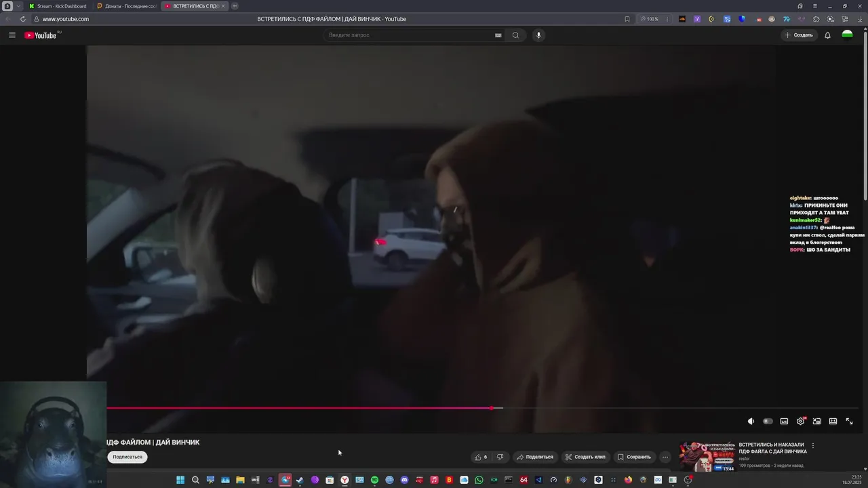Go to the YouTube home logo
Screen dimensions: 868x488
click(42, 35)
